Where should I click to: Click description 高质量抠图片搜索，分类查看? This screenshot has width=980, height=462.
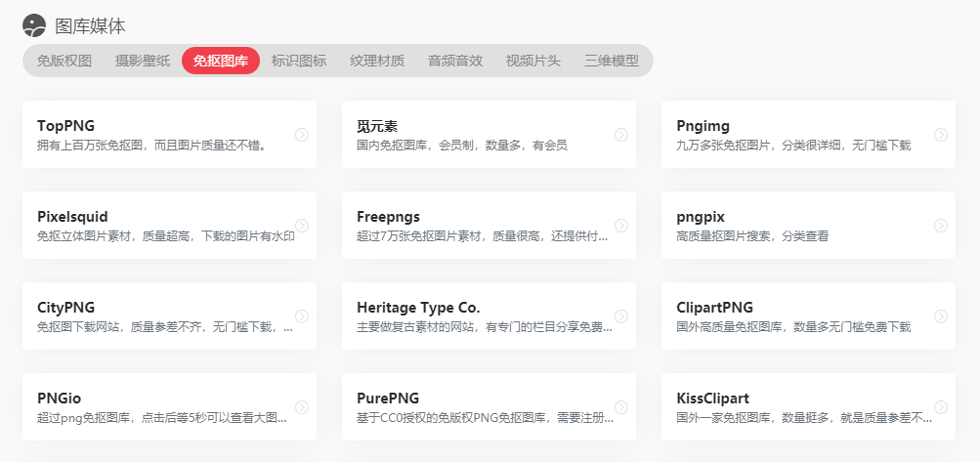[752, 236]
